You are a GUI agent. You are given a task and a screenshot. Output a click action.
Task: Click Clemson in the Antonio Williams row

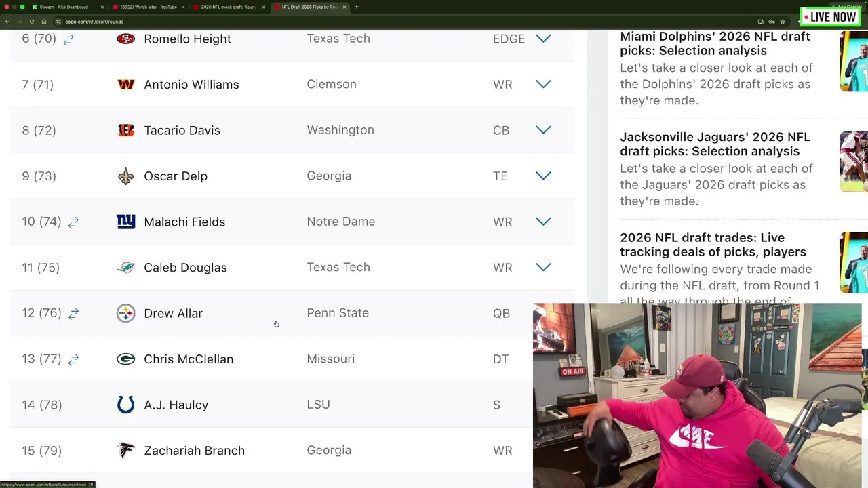[331, 84]
